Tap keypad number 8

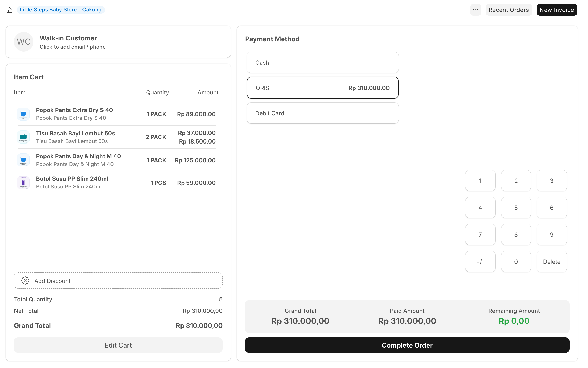pyautogui.click(x=516, y=235)
